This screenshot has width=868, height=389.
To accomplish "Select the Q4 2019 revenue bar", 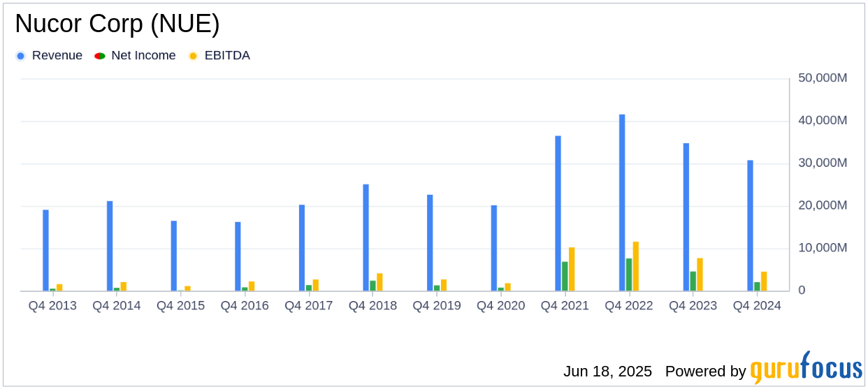I will [430, 243].
